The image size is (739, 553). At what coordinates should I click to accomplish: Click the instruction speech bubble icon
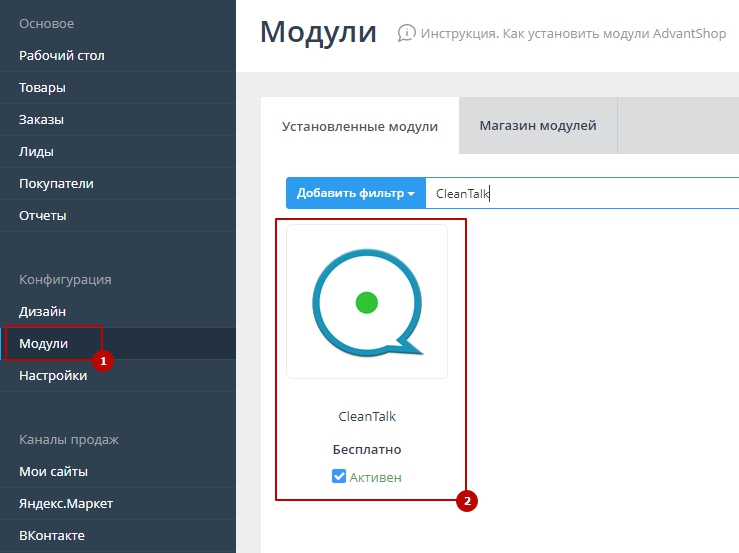(406, 33)
